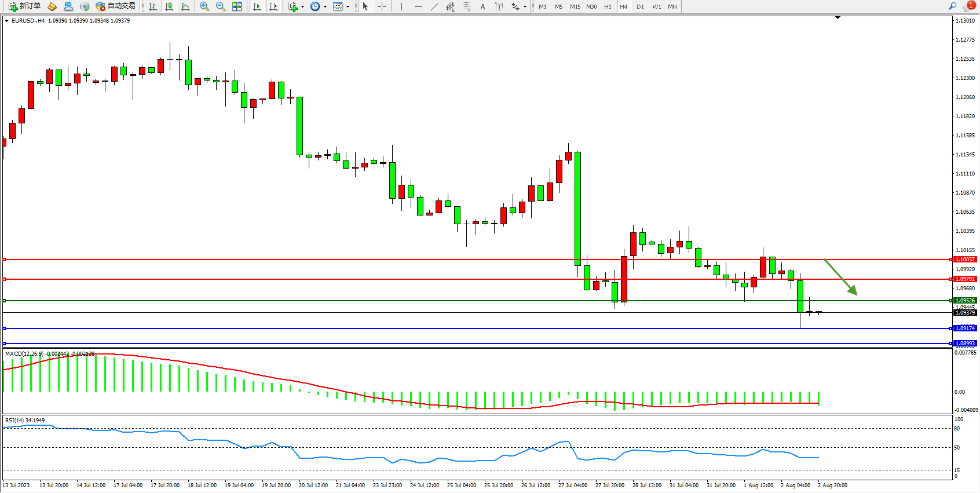Click the New Order (新订单) button
The width and height of the screenshot is (980, 493).
click(24, 6)
